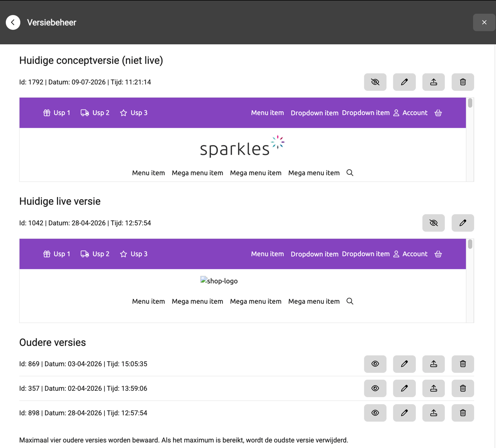Hide preview of live version 1042

(433, 223)
